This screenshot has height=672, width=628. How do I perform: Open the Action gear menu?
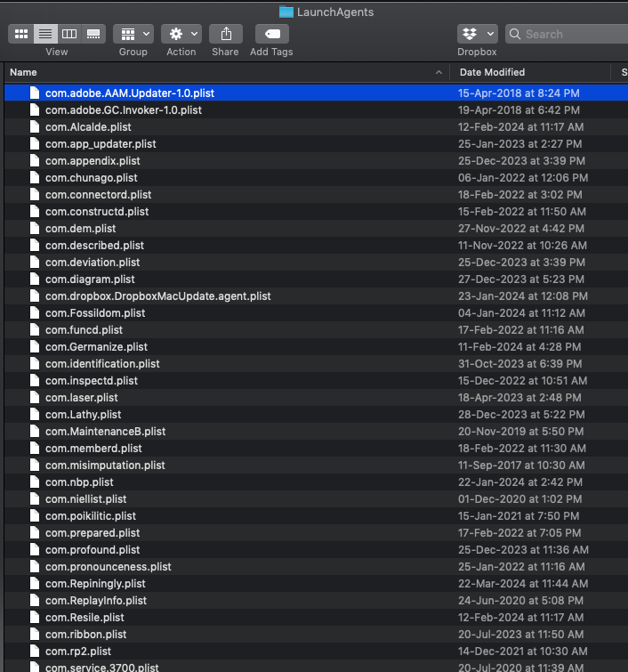click(181, 34)
